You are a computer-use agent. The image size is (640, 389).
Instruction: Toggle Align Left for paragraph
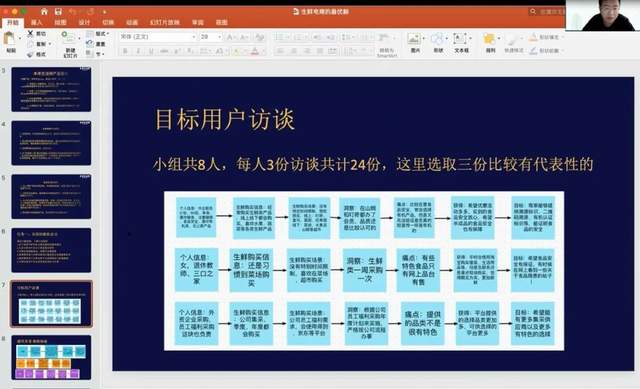280,51
